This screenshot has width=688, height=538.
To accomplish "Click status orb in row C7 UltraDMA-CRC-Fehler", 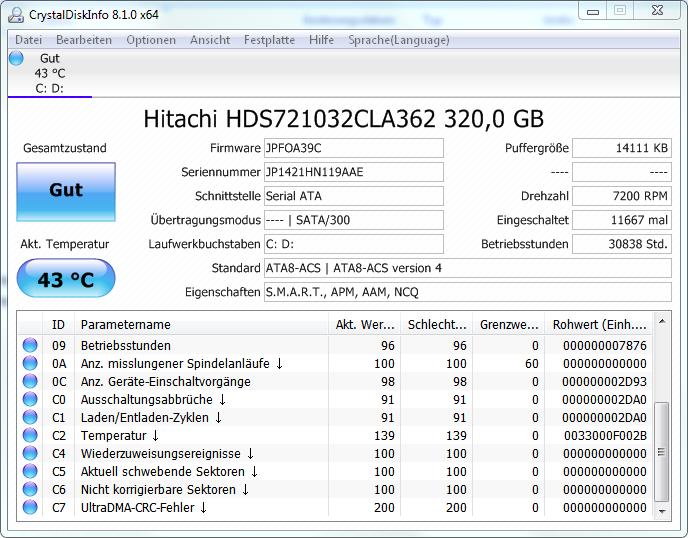I will [30, 507].
